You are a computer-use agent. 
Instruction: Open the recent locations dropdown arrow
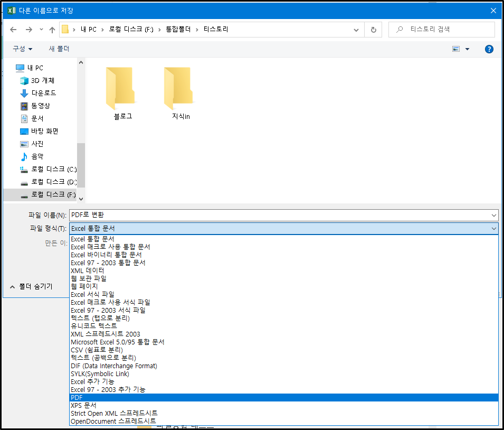click(41, 30)
